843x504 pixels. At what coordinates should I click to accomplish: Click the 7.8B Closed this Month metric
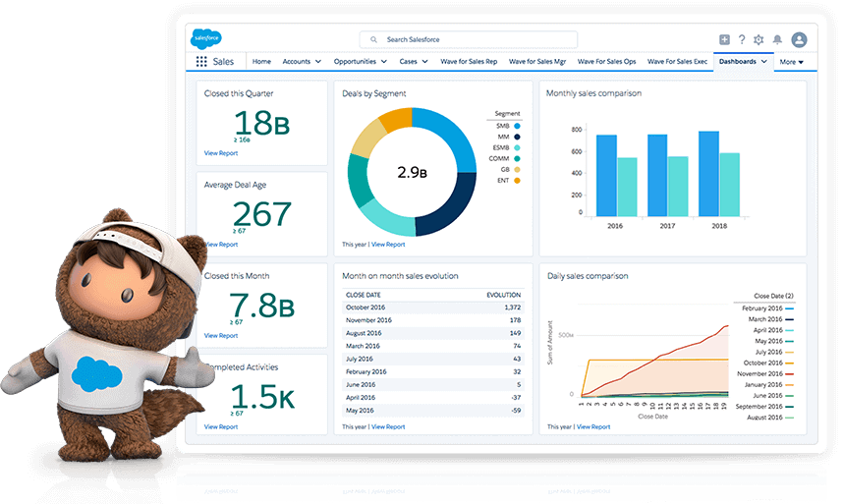tap(261, 306)
